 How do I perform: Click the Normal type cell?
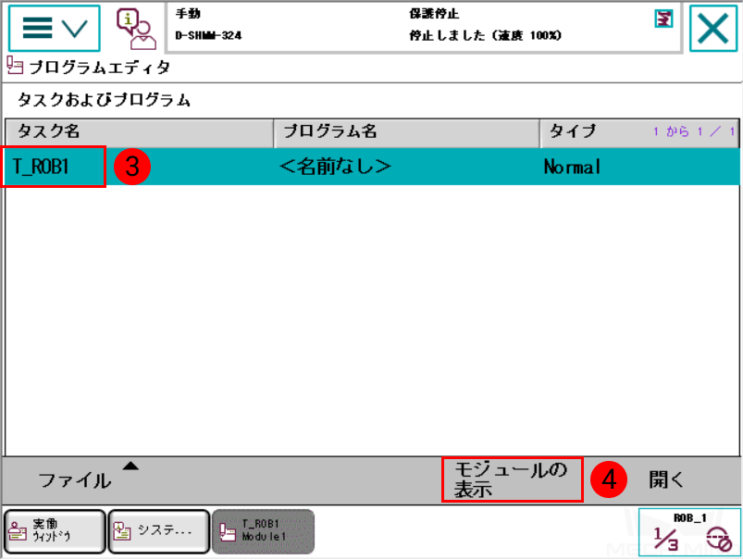(x=573, y=167)
